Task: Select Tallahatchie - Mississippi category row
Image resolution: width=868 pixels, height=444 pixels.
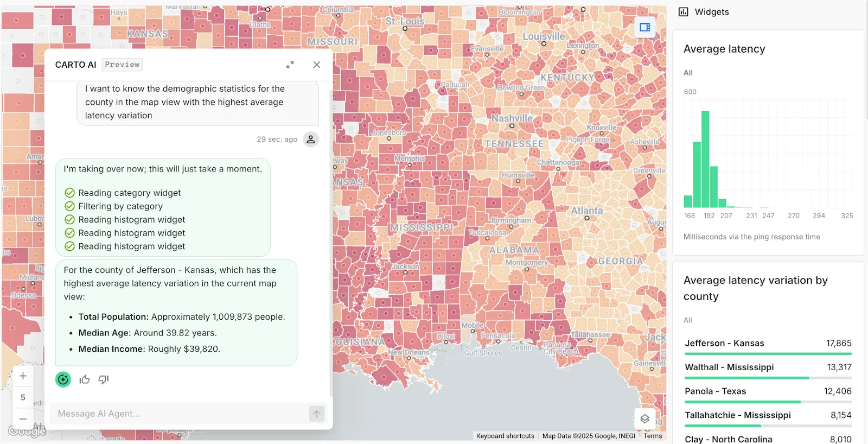Action: [768, 415]
